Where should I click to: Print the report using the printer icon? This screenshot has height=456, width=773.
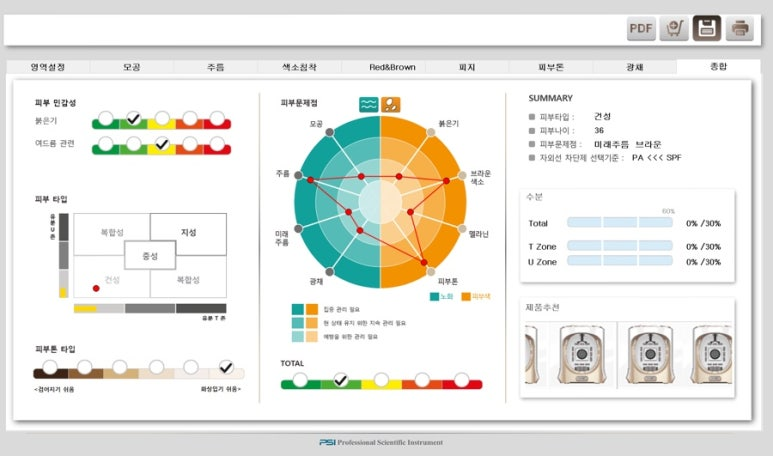point(740,28)
